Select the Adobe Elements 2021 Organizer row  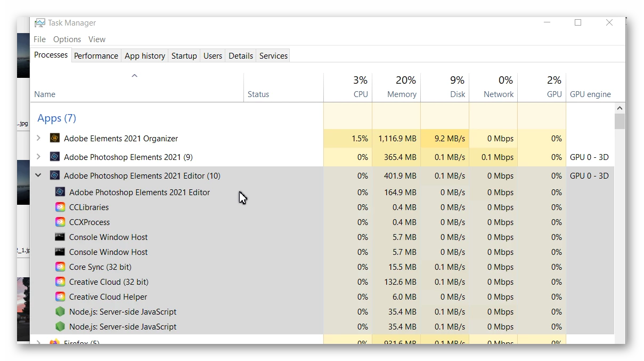[x=322, y=138]
